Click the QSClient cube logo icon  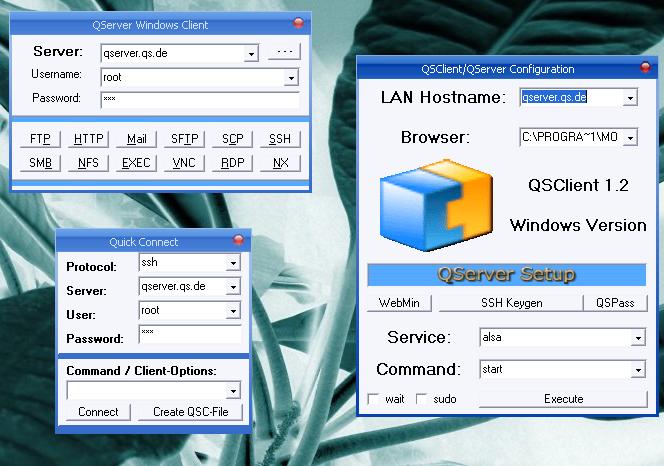(x=436, y=205)
